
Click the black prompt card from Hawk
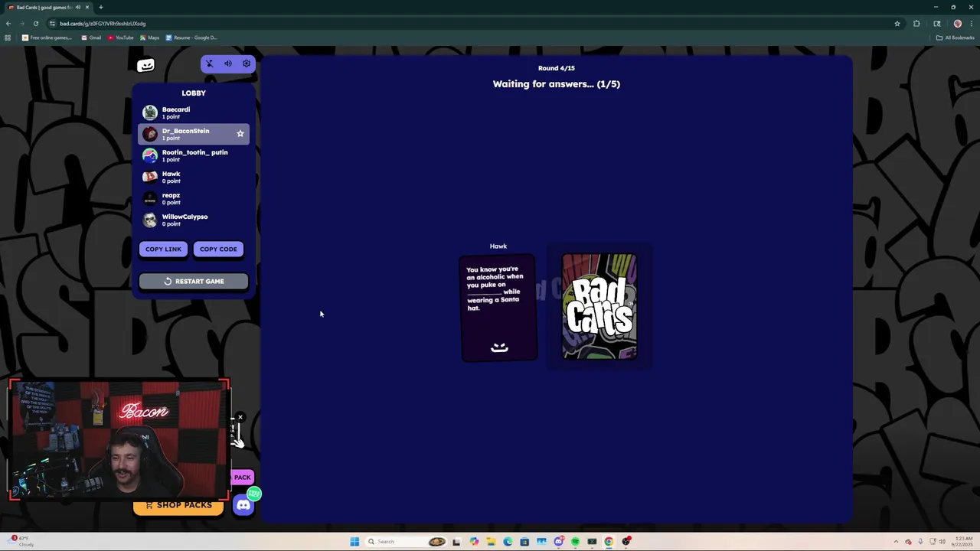tap(498, 308)
